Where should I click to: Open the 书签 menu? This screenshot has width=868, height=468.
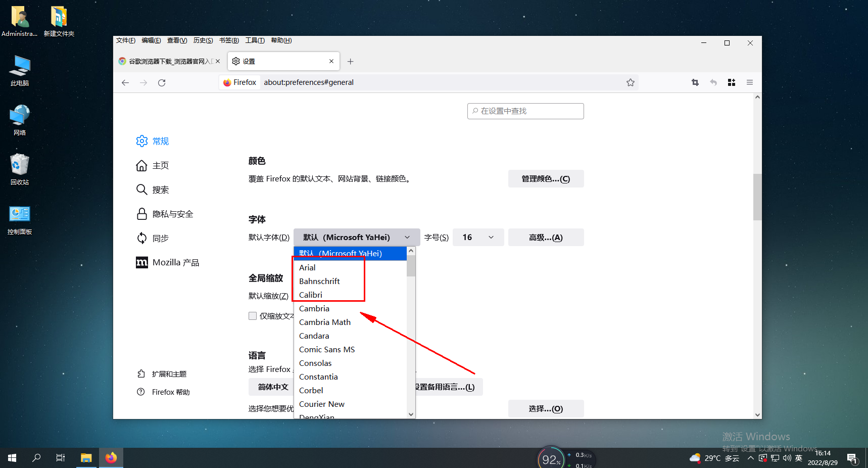click(229, 40)
